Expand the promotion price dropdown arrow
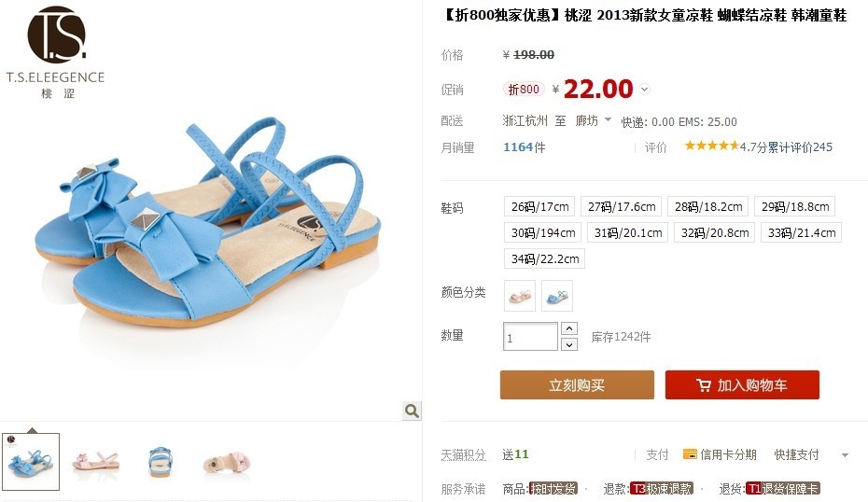 click(644, 89)
